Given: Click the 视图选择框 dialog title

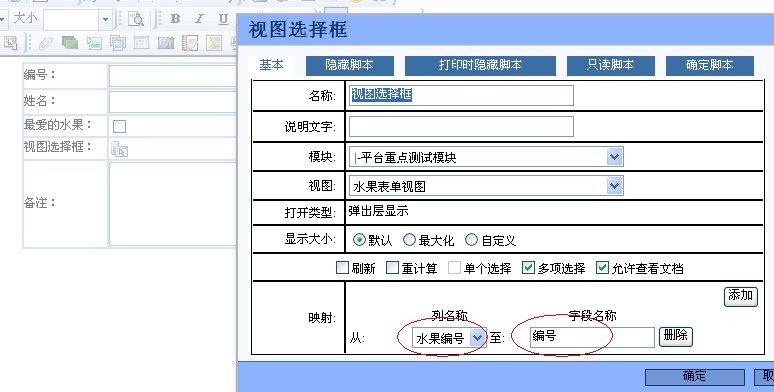Looking at the screenshot, I should (298, 30).
